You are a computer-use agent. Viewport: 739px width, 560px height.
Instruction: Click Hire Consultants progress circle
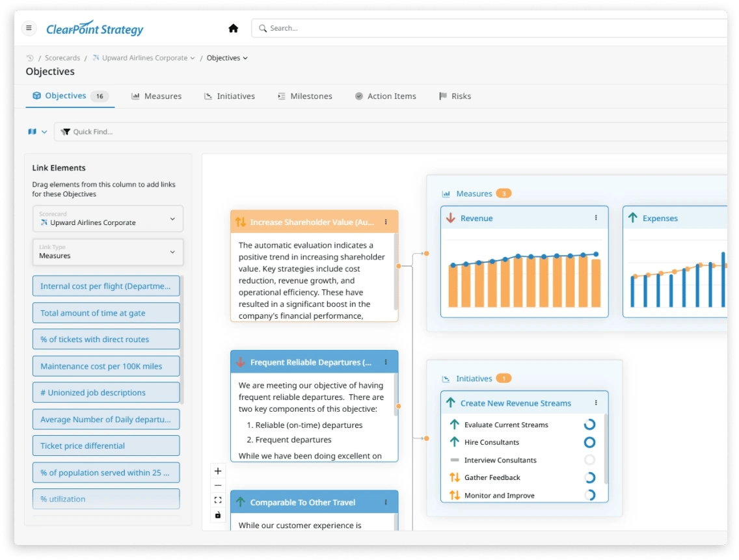coord(589,442)
